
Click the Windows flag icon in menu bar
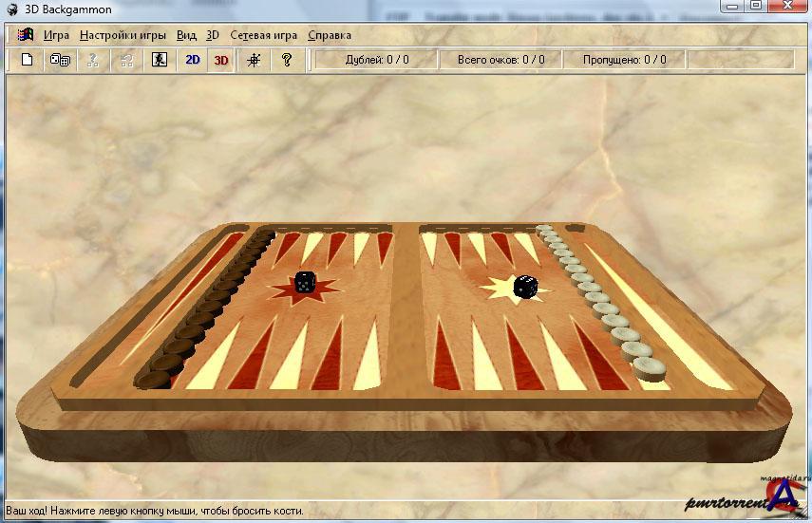25,35
